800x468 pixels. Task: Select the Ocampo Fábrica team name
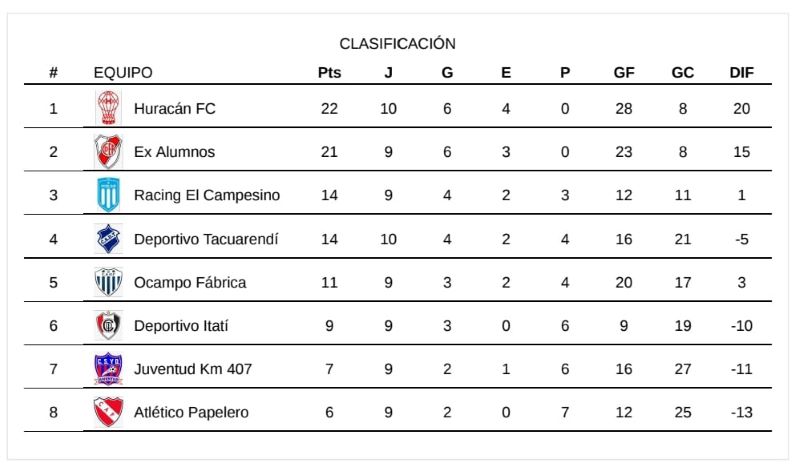tap(190, 282)
